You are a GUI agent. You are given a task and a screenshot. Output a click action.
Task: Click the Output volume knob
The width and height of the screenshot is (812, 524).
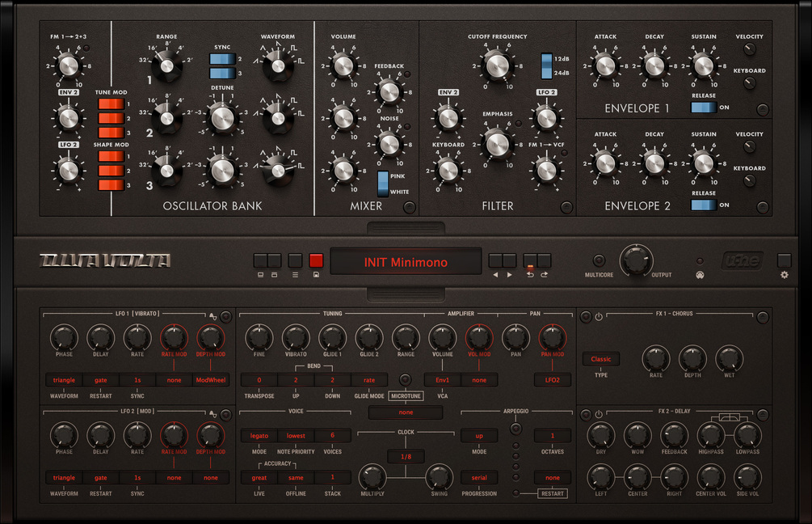click(x=636, y=260)
